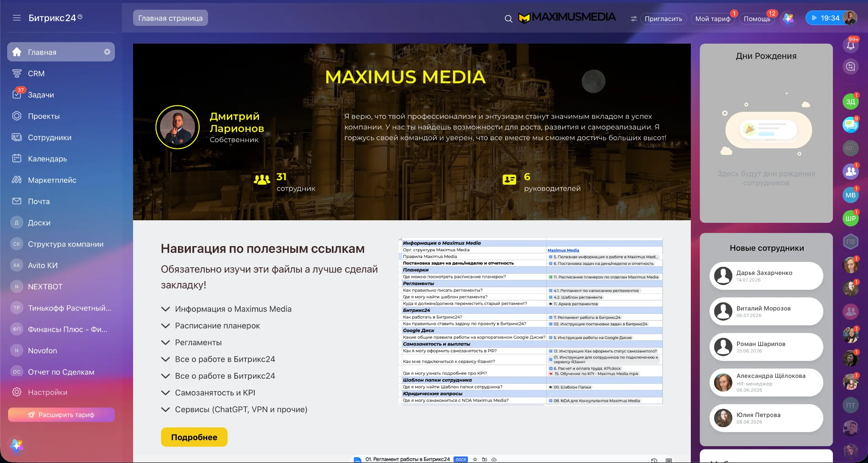Open Дарья Захарченко new employee card
The image size is (868, 463).
(766, 276)
